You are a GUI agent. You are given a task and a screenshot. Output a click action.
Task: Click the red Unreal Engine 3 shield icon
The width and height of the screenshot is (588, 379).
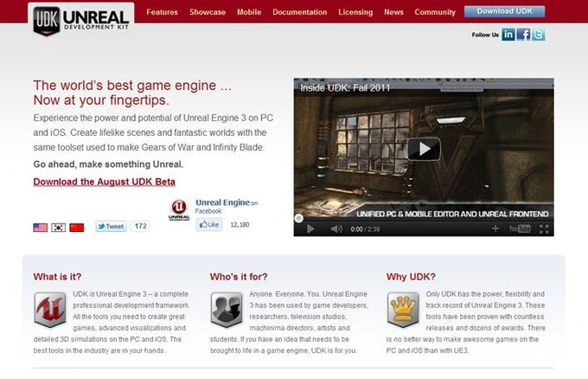[50, 310]
